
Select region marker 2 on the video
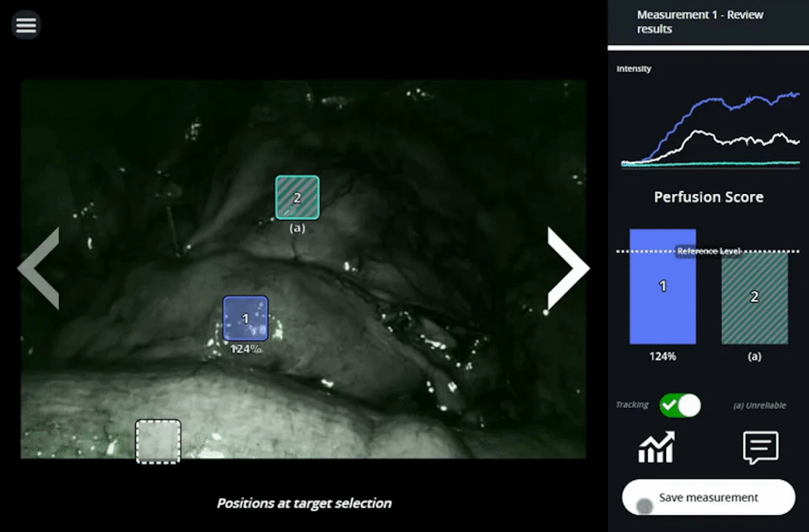coord(297,197)
